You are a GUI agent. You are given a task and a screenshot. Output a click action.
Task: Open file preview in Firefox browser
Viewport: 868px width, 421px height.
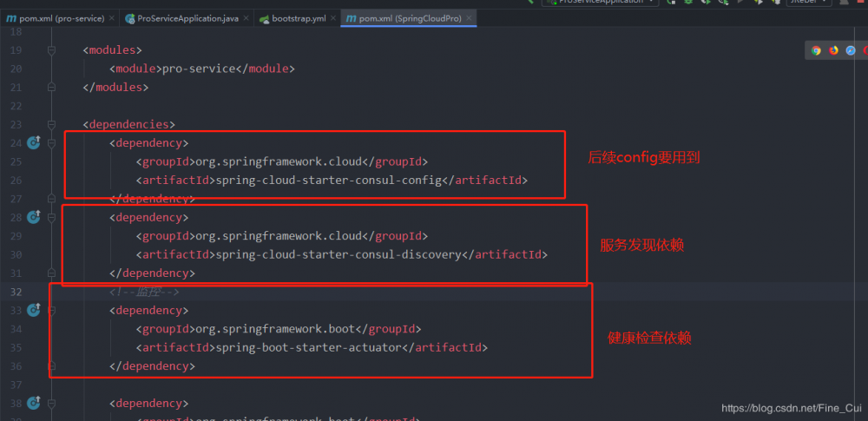[833, 50]
